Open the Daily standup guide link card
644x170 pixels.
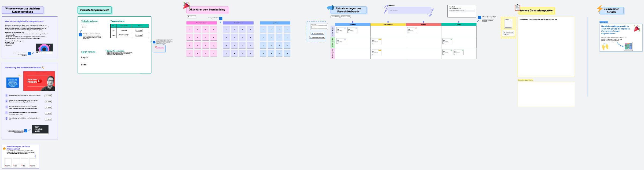40,129
